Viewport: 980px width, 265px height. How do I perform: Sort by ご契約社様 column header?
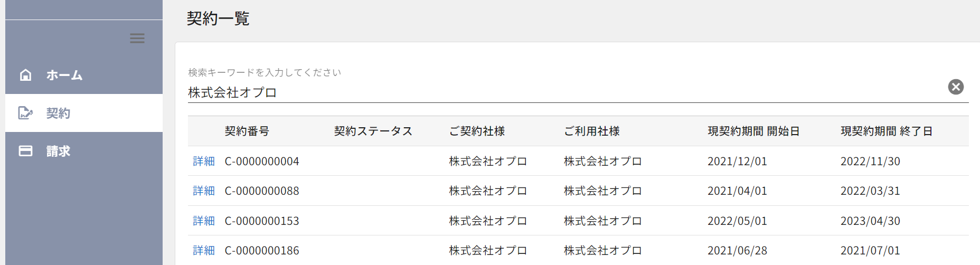tap(477, 131)
